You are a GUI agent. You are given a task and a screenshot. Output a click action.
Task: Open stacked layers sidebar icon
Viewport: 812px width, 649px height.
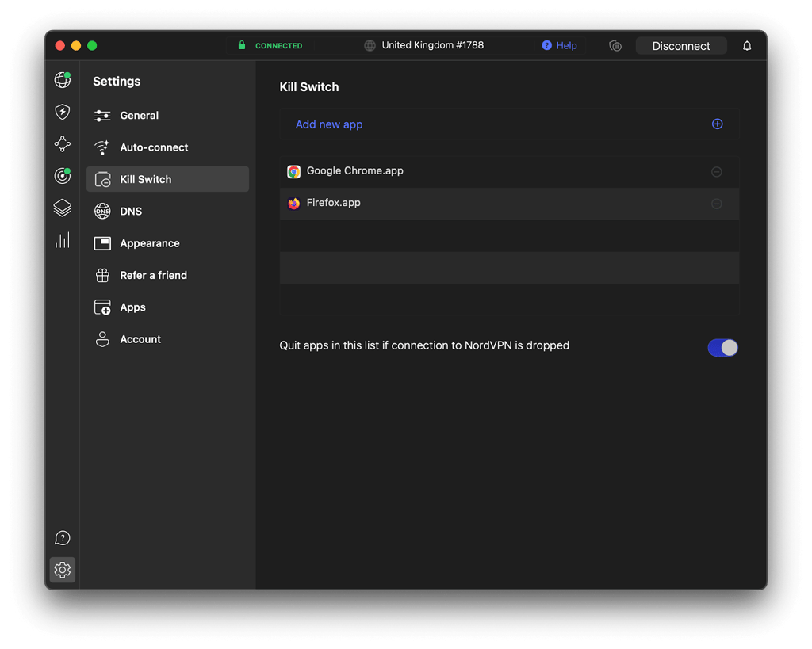point(63,208)
